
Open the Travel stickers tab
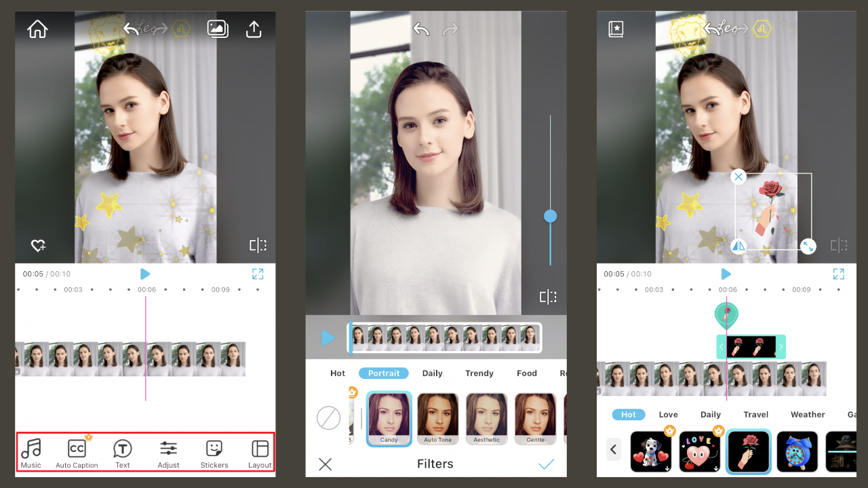(x=755, y=414)
